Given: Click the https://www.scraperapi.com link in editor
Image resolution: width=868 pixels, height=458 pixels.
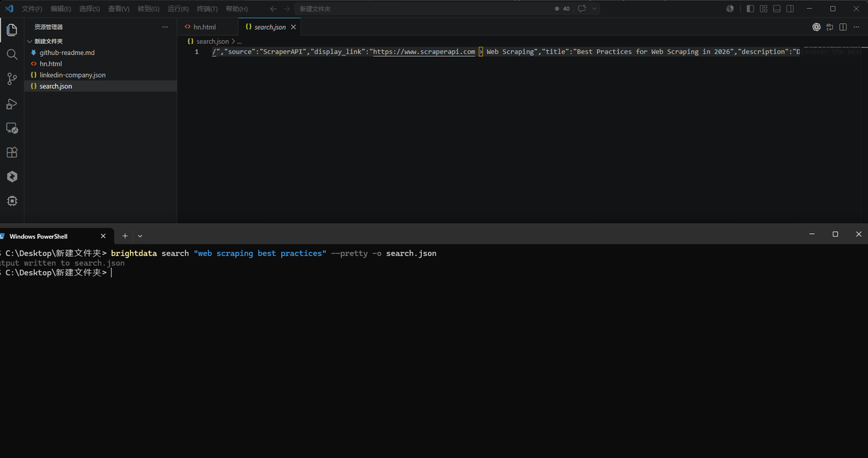Looking at the screenshot, I should (x=424, y=51).
